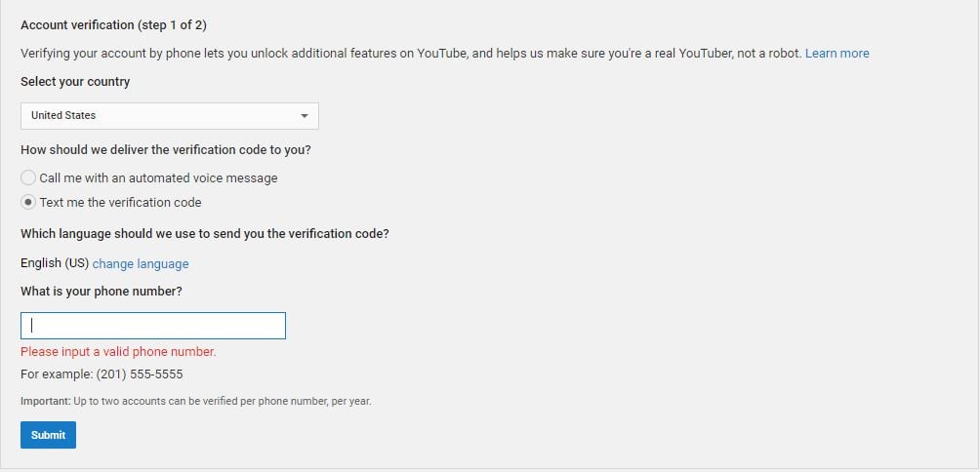980x472 pixels.
Task: Open the Learn more link
Action: click(x=837, y=54)
